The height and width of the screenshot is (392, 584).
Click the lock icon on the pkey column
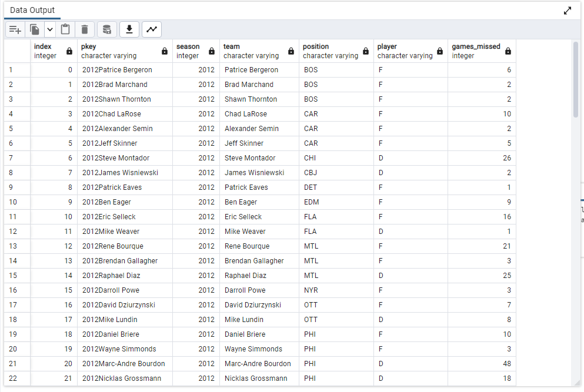click(x=164, y=50)
